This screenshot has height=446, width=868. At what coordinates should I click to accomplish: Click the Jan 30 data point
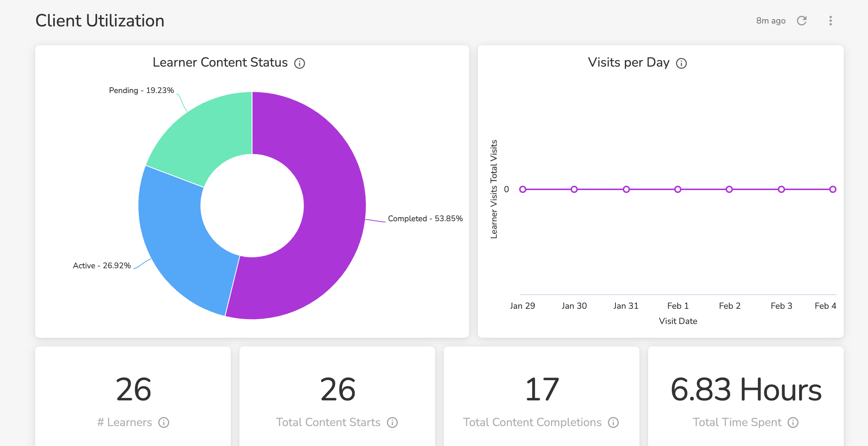tap(574, 189)
